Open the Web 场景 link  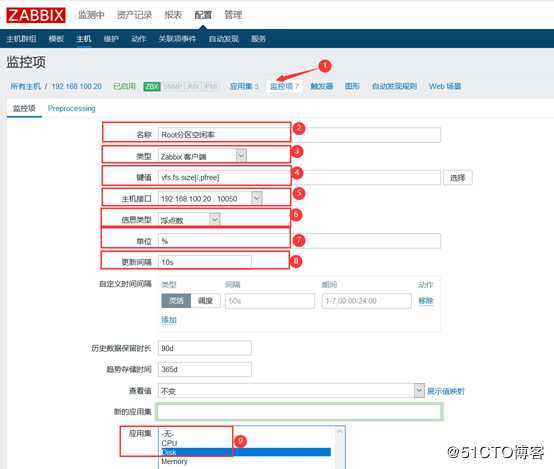(x=445, y=86)
